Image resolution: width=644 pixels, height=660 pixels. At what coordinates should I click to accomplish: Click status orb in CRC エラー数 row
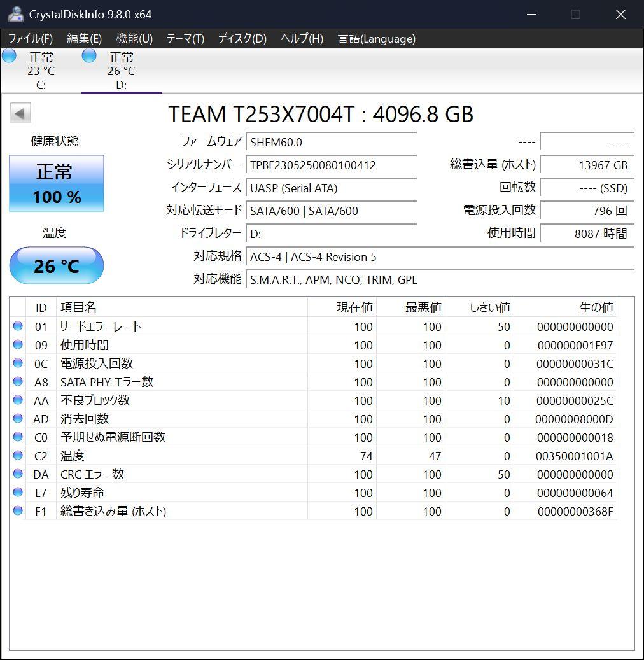18,474
